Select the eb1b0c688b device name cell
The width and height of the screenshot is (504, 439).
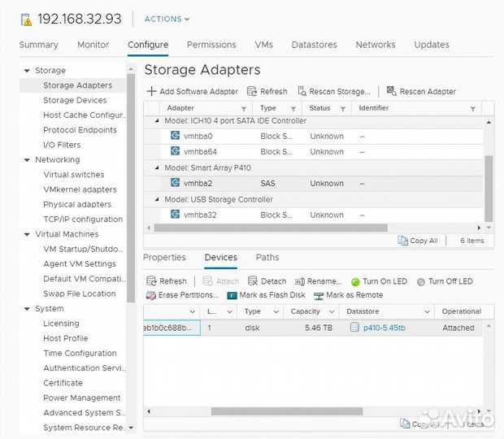click(172, 328)
